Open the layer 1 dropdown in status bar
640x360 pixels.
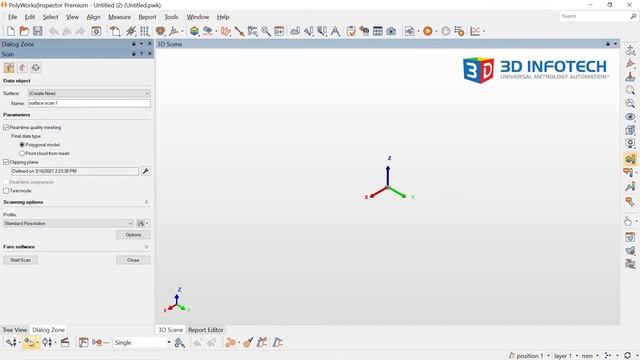[x=577, y=356]
